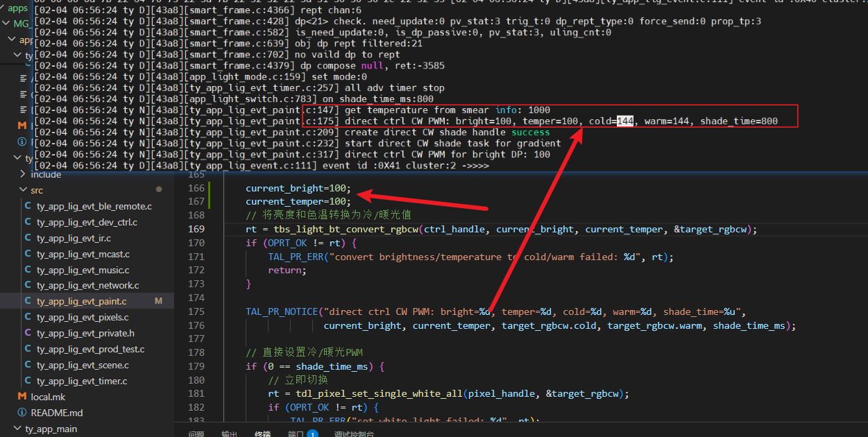Switch to the 输出 (Output) panel tab
Viewport: 868px width, 437px height.
[x=230, y=434]
